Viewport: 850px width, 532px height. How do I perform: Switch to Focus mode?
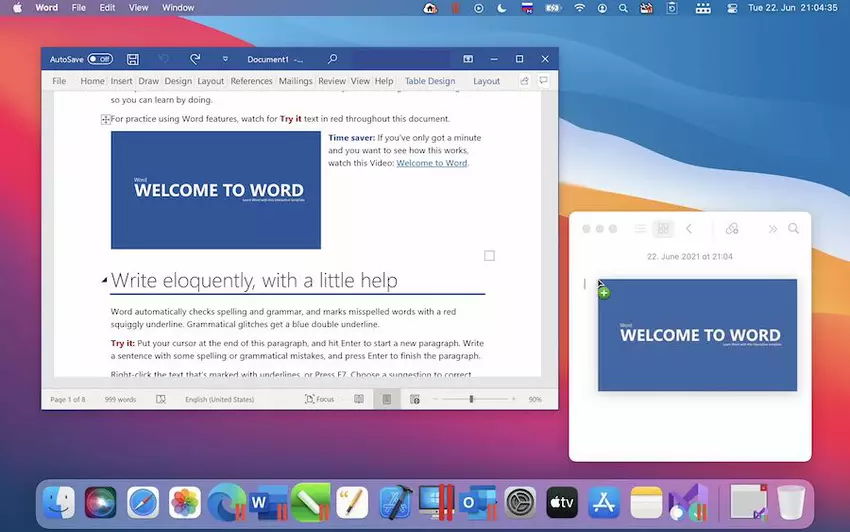pyautogui.click(x=319, y=399)
